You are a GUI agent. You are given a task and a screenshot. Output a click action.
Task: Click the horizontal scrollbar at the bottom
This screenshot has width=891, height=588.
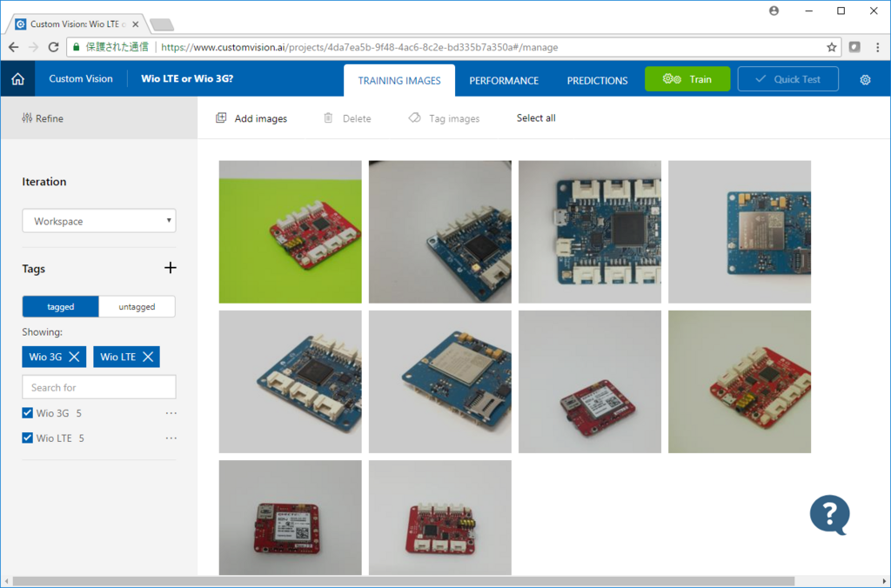[404, 581]
